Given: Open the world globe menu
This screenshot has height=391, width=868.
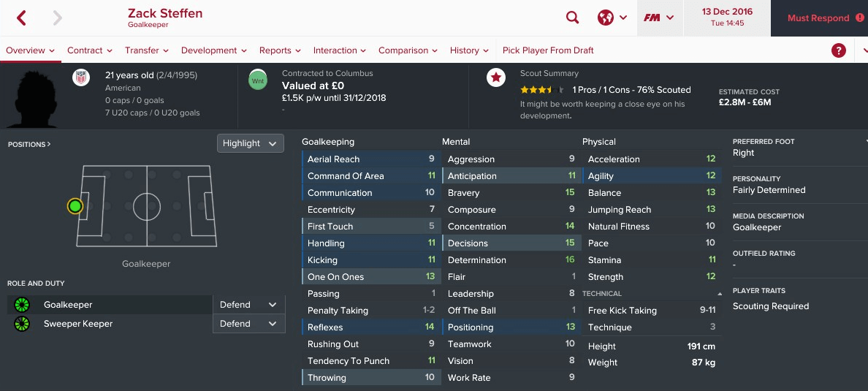Looking at the screenshot, I should pos(612,18).
